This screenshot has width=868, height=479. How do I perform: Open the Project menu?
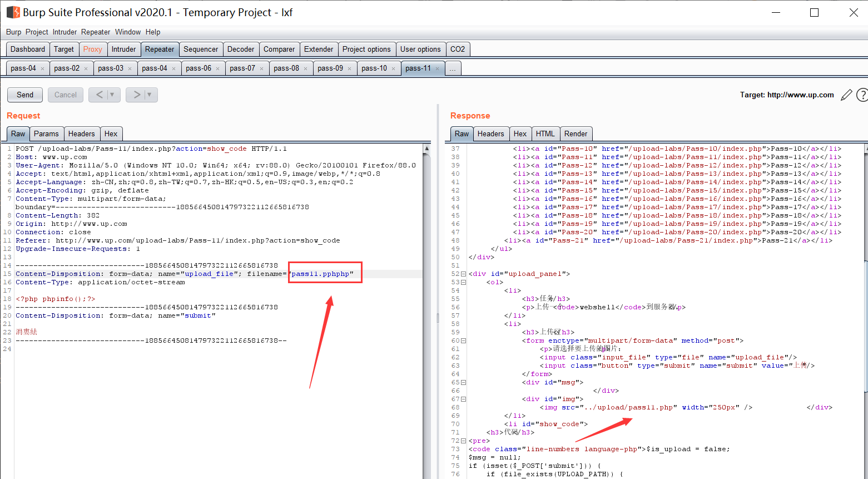coord(37,32)
